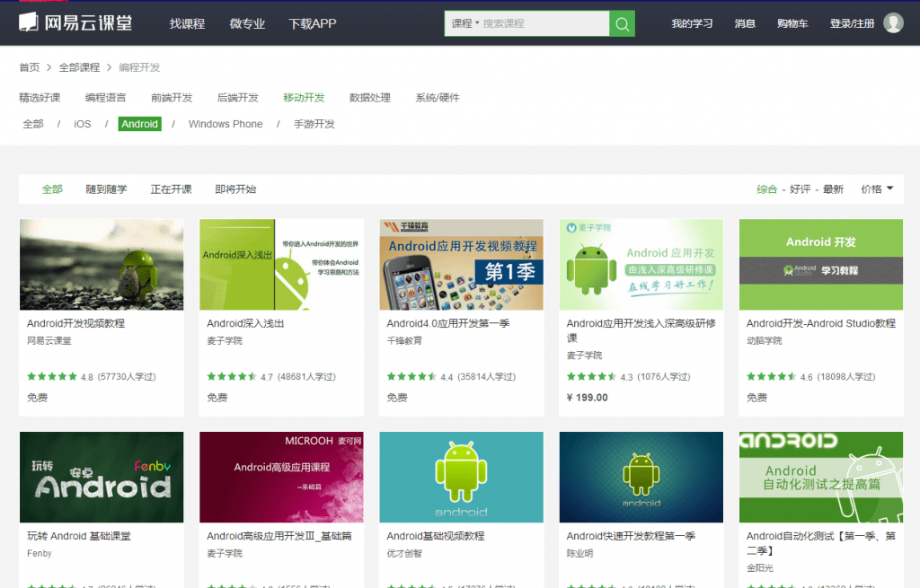
Task: Open the 购物车 shopping cart
Action: click(792, 23)
